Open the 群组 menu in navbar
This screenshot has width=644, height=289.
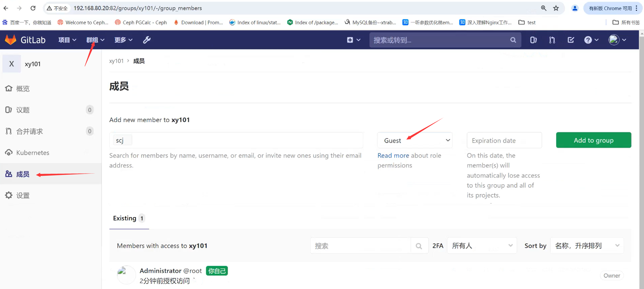pos(95,40)
